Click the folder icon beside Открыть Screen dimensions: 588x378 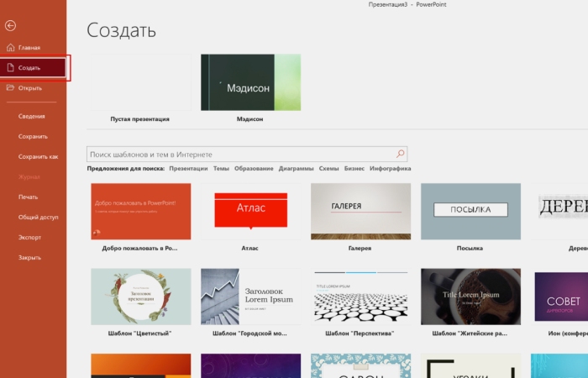[10, 87]
